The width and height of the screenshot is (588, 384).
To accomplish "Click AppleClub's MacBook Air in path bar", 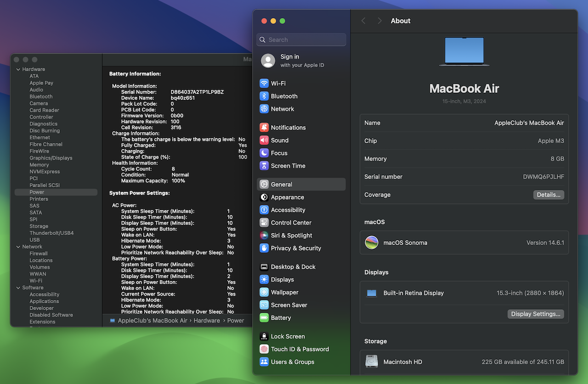I will [153, 321].
